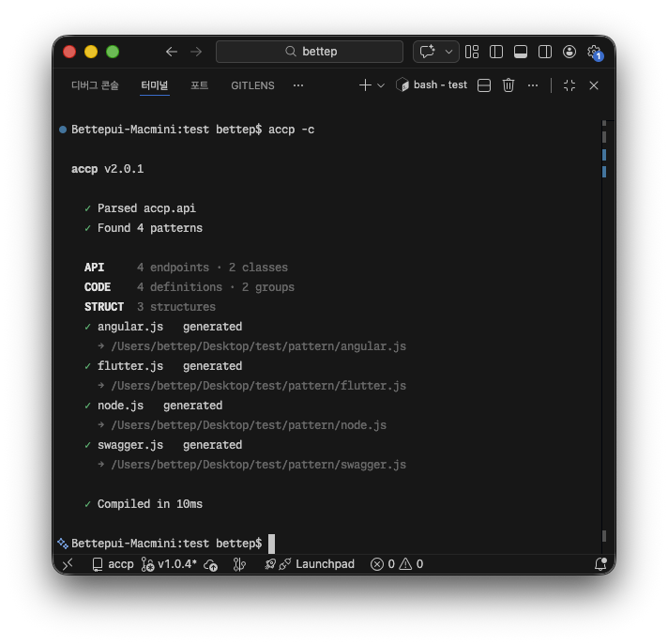Select the 터미널 tab

[154, 85]
